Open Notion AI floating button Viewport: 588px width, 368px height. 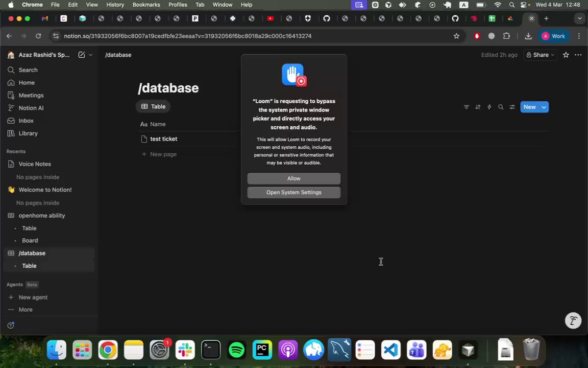573,320
